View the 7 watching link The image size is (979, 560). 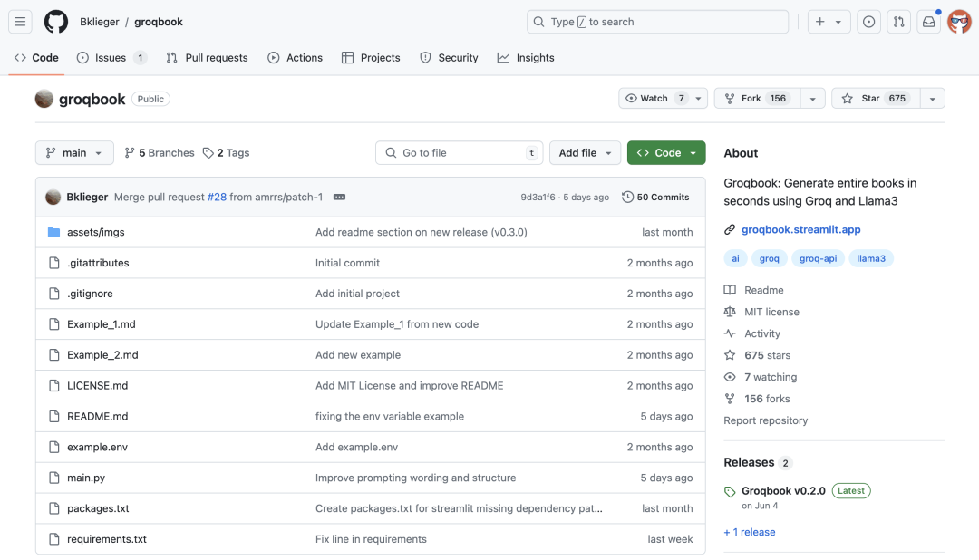click(761, 378)
